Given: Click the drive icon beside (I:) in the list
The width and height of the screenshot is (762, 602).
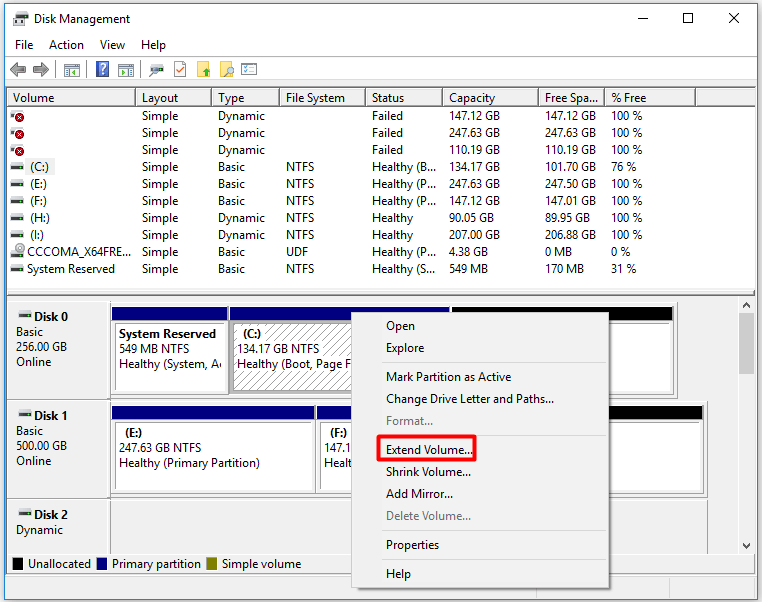Looking at the screenshot, I should 17,235.
